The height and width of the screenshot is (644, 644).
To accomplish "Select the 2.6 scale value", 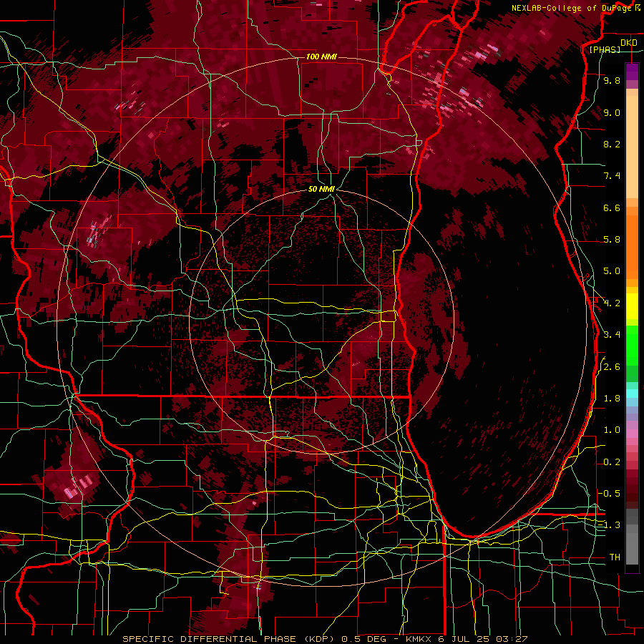I will point(612,367).
